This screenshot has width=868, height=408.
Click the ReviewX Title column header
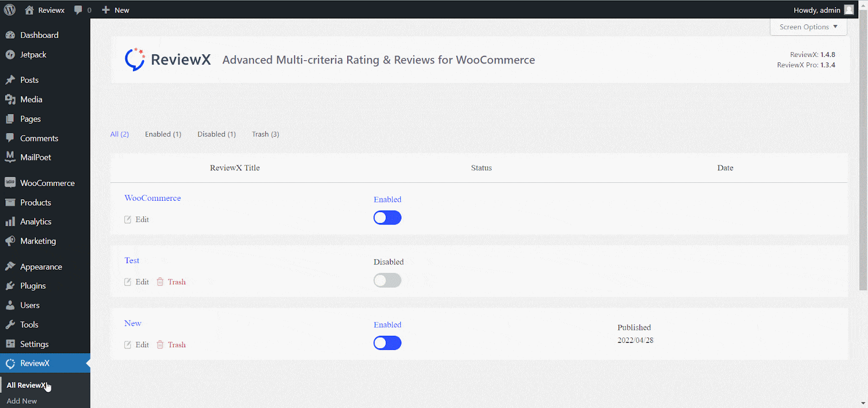coord(235,168)
